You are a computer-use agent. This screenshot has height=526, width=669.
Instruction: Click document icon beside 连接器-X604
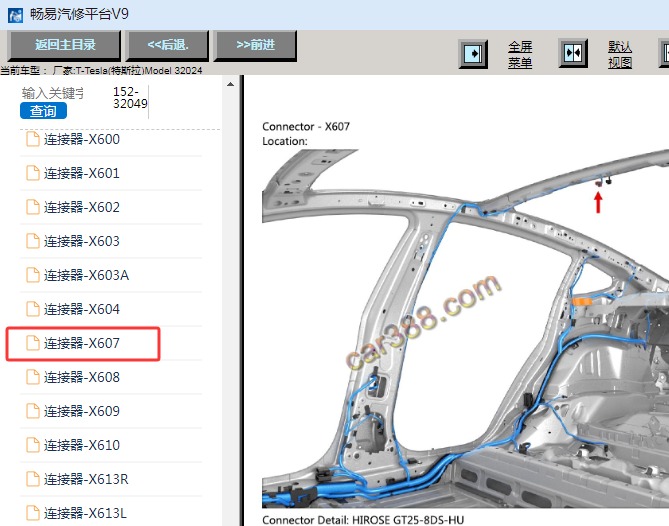pos(33,309)
